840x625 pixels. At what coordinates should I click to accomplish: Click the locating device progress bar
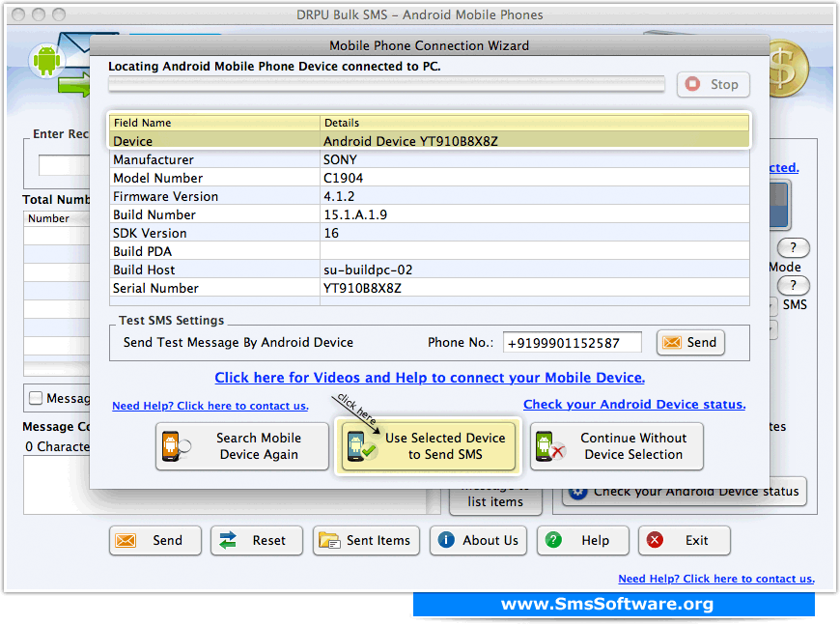pyautogui.click(x=386, y=84)
